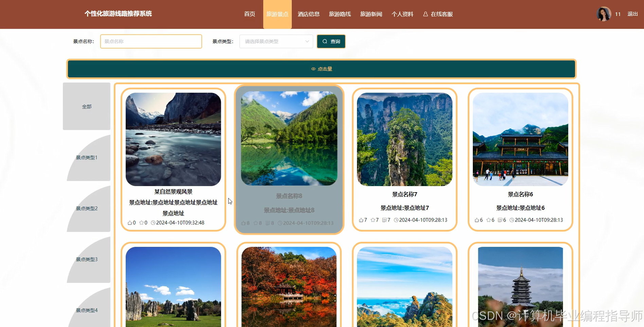
Task: Select the 景点类型1 category filter
Action: 87,158
